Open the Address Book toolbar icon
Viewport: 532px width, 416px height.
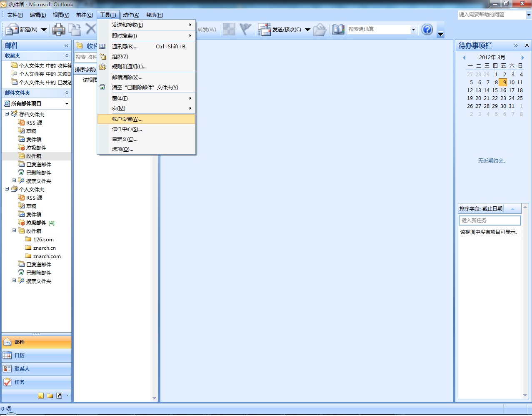click(x=338, y=30)
